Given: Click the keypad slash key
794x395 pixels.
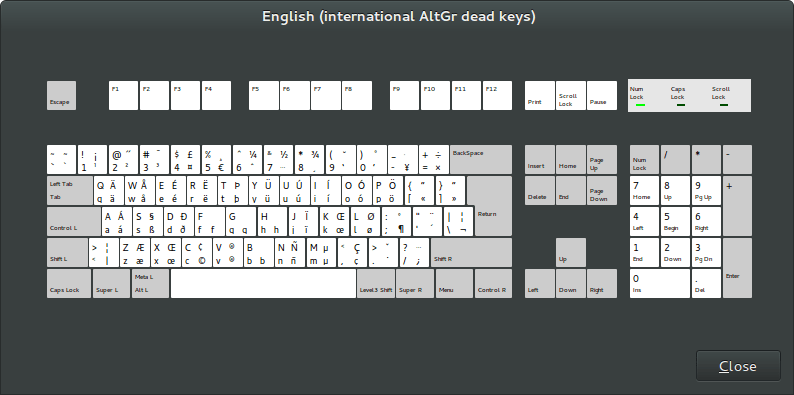Looking at the screenshot, I should click(676, 160).
